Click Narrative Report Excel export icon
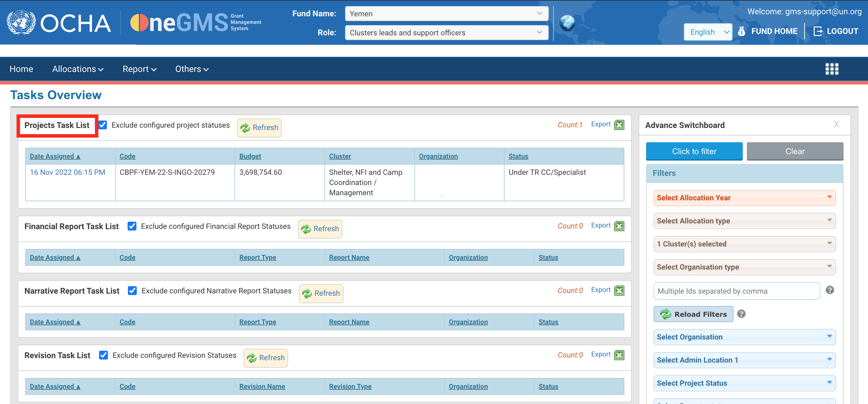Image resolution: width=868 pixels, height=404 pixels. [619, 291]
